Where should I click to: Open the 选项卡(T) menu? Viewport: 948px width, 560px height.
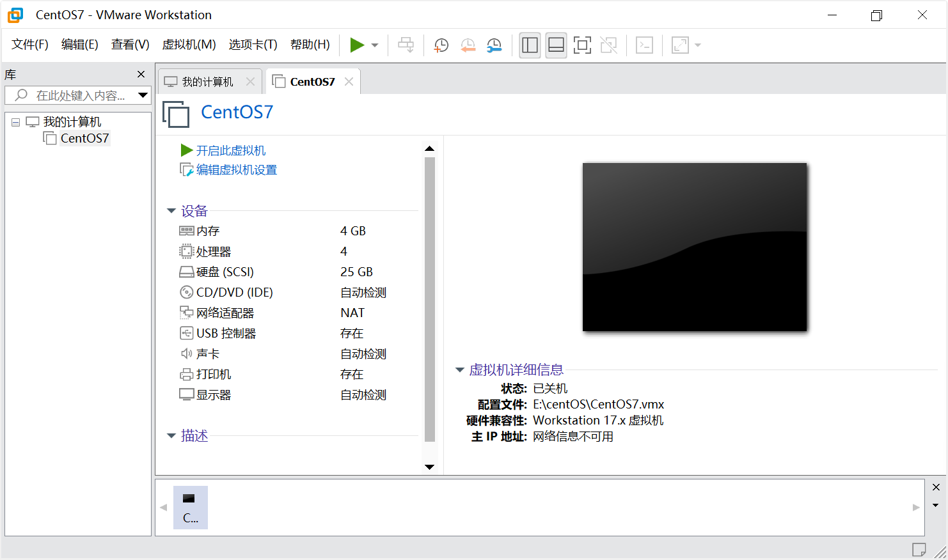(x=253, y=44)
